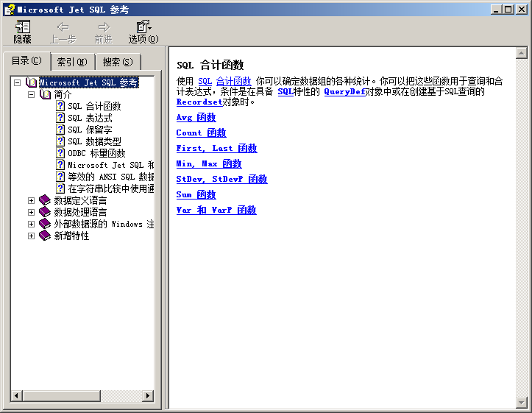This screenshot has height=413, width=532.
Task: Follow the first SQL link after 使用
Action: (205, 81)
